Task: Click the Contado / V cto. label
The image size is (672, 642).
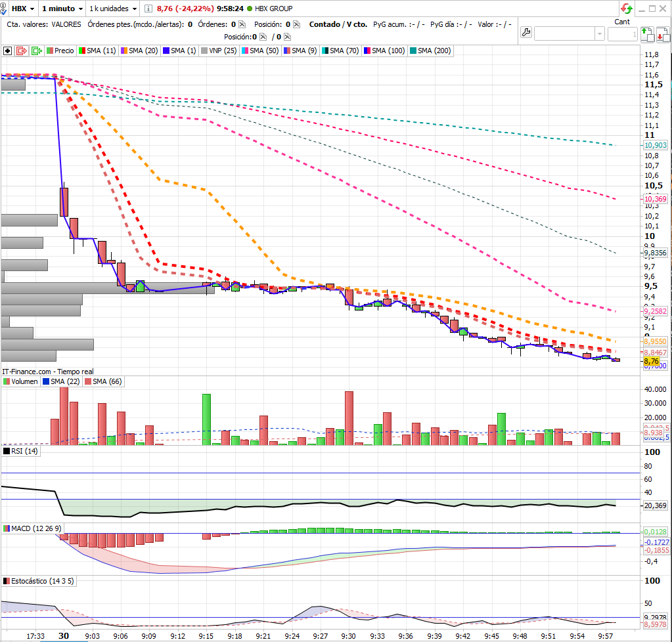Action: pyautogui.click(x=338, y=24)
